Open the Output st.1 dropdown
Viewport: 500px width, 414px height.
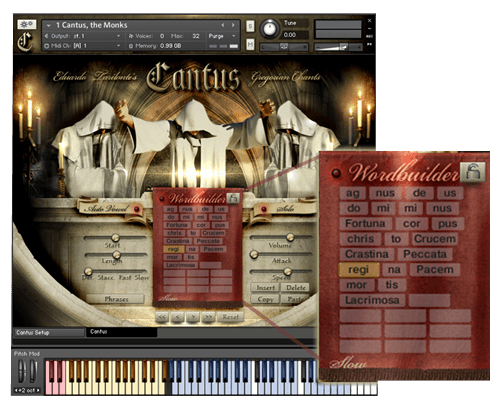tap(82, 36)
